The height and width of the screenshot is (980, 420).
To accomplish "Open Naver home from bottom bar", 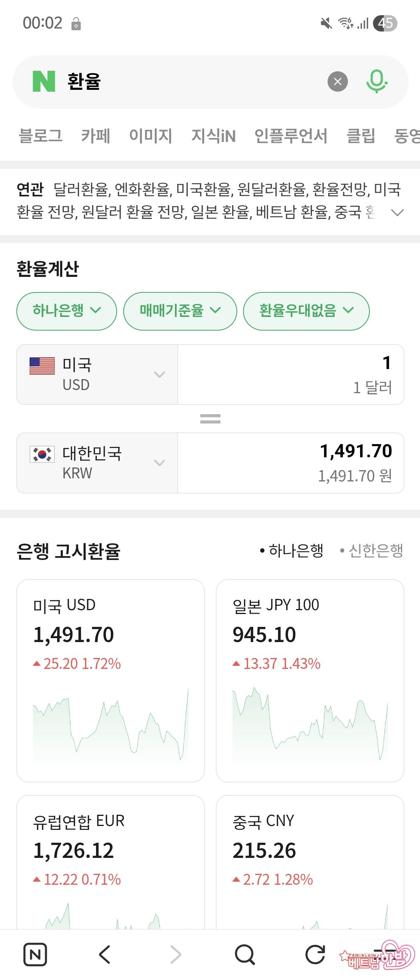I will pyautogui.click(x=35, y=954).
